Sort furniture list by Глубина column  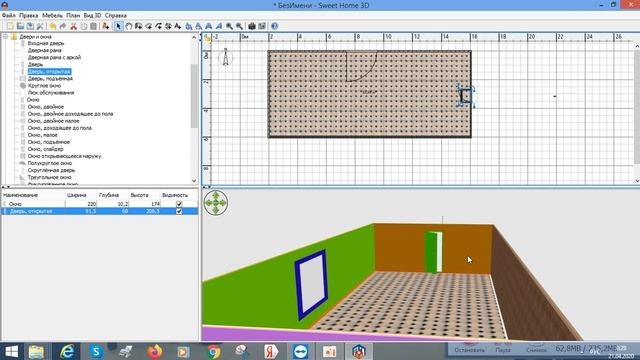(x=113, y=195)
